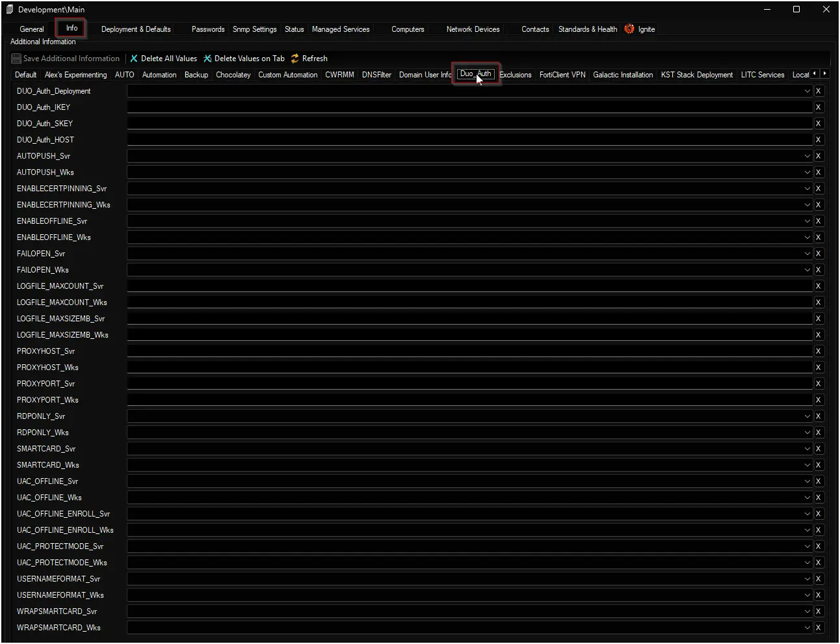Open the ENABLECERTPINNING_Svr dropdown arrow
Viewport: 840px width, 644px height.
pyautogui.click(x=807, y=189)
